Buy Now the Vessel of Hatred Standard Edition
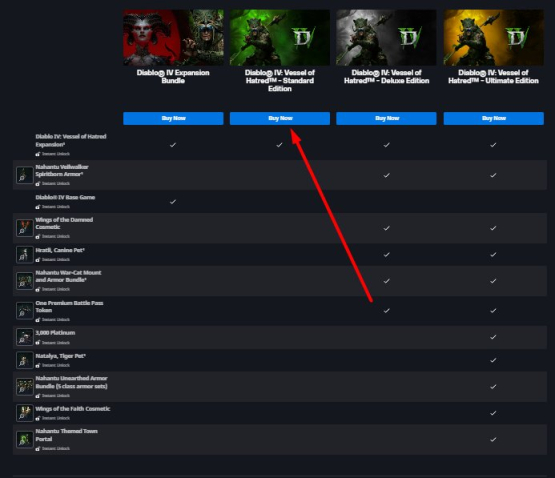Image resolution: width=555 pixels, height=478 pixels. click(x=280, y=118)
